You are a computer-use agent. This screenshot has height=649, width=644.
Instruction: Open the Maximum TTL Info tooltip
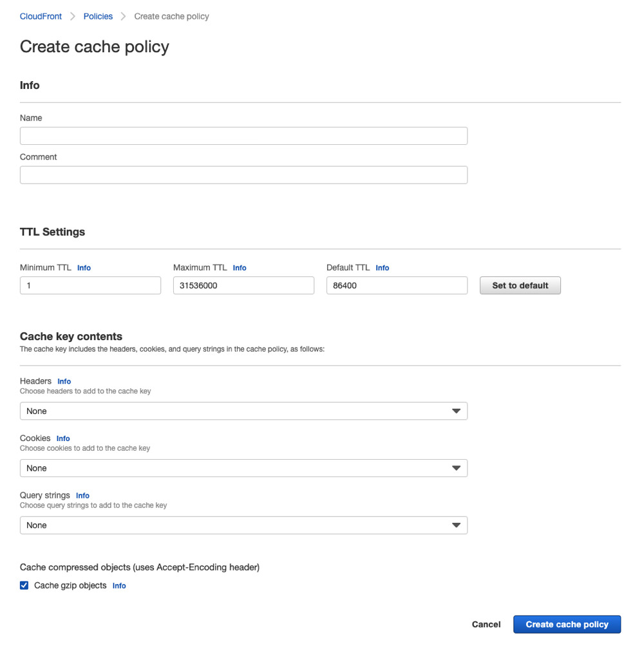(239, 268)
